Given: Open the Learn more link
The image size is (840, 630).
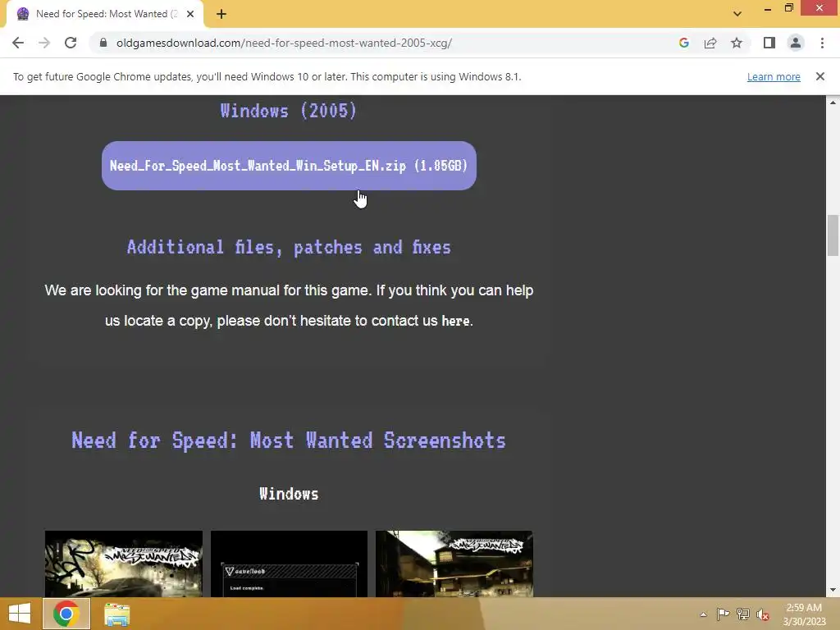Looking at the screenshot, I should (x=774, y=76).
